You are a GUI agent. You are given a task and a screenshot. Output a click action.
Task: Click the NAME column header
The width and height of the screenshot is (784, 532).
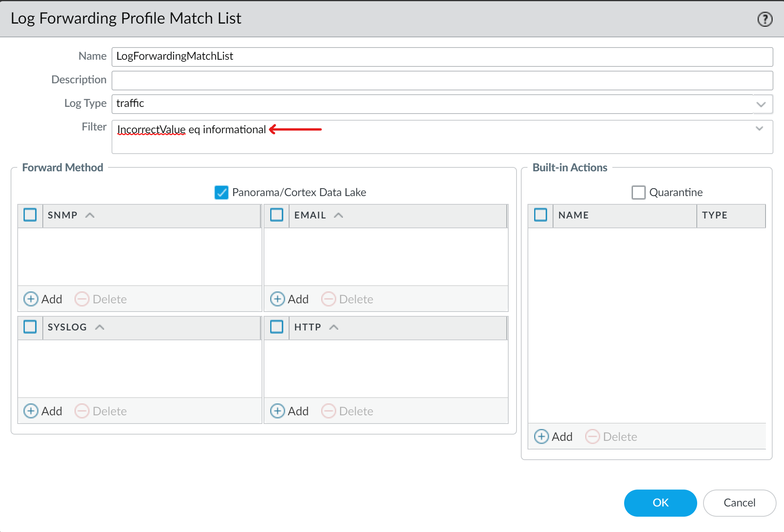coord(573,215)
